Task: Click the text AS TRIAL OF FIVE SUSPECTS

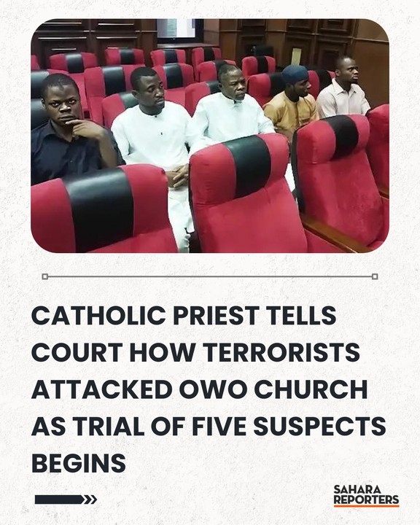Action: coord(209,427)
